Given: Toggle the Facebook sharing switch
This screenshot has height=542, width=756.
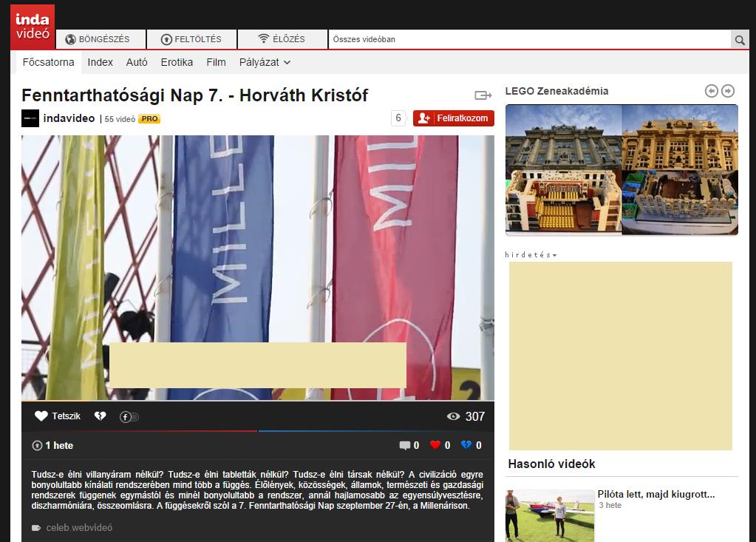Looking at the screenshot, I should click(129, 417).
